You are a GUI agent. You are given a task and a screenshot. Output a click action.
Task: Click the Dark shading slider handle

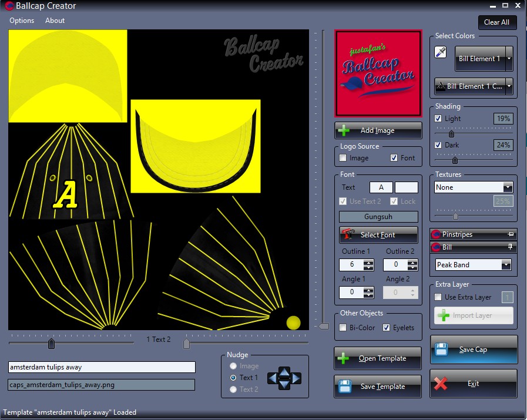455,160
